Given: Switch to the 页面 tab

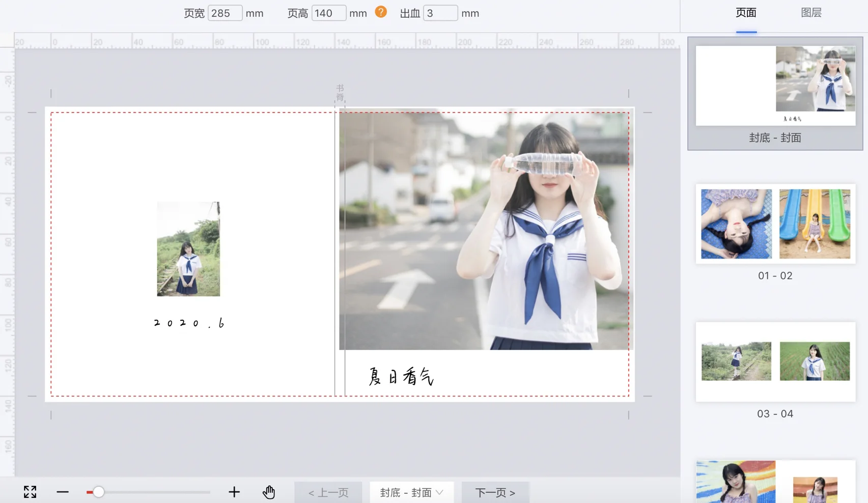Looking at the screenshot, I should (x=746, y=13).
